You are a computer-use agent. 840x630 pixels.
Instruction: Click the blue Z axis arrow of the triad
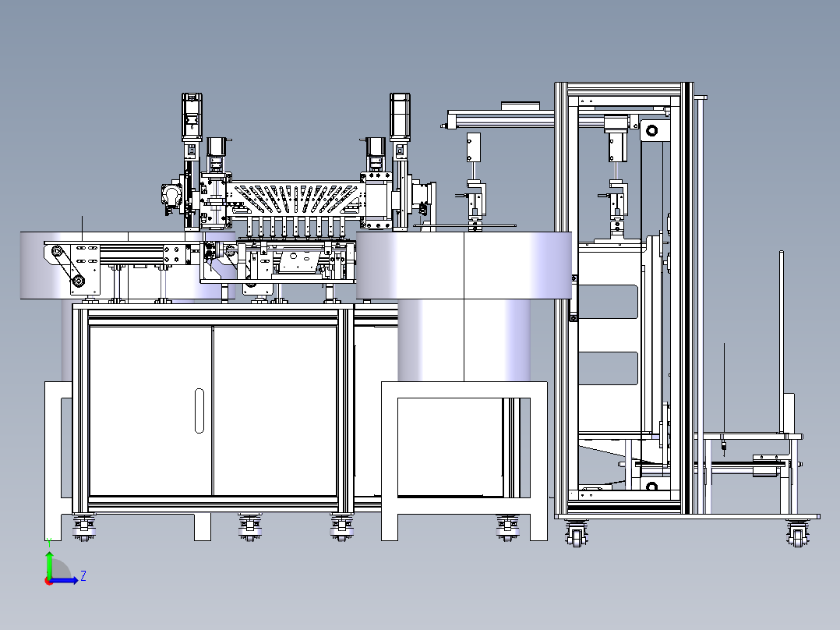coord(65,580)
